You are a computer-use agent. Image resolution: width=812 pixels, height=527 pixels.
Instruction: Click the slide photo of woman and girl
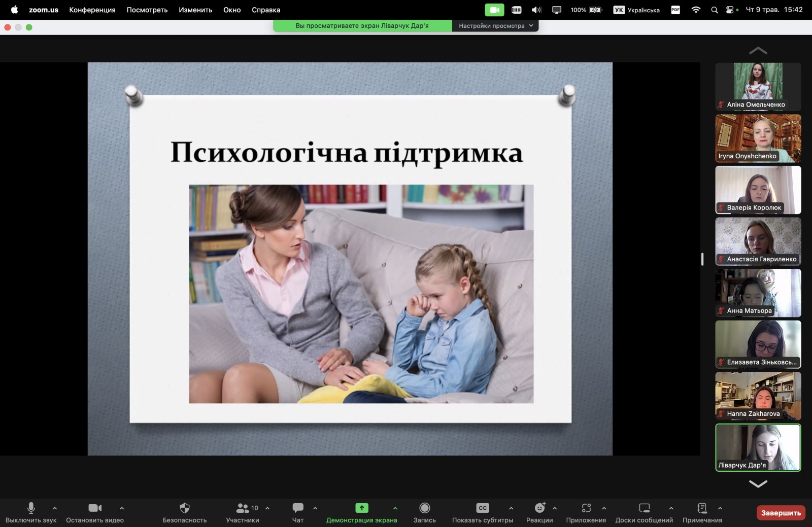click(361, 294)
